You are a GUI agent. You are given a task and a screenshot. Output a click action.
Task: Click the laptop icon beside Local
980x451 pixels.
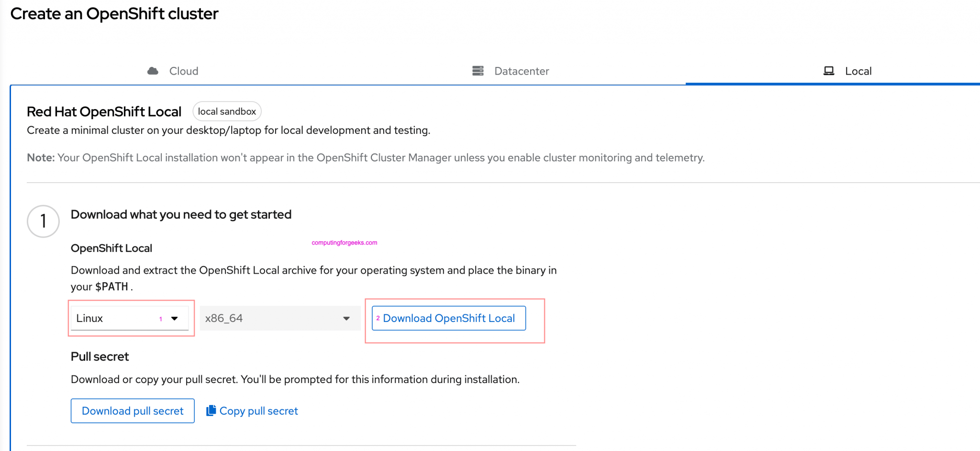click(828, 71)
